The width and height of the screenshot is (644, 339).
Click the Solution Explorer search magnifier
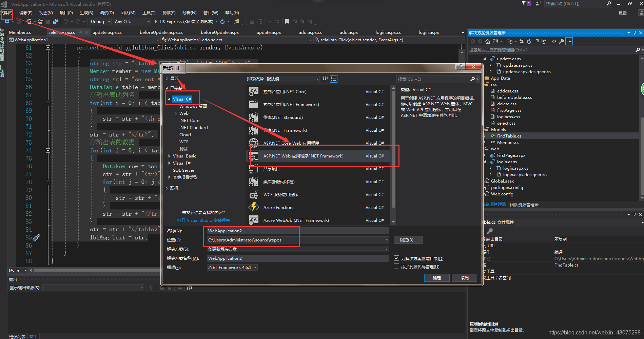638,50
